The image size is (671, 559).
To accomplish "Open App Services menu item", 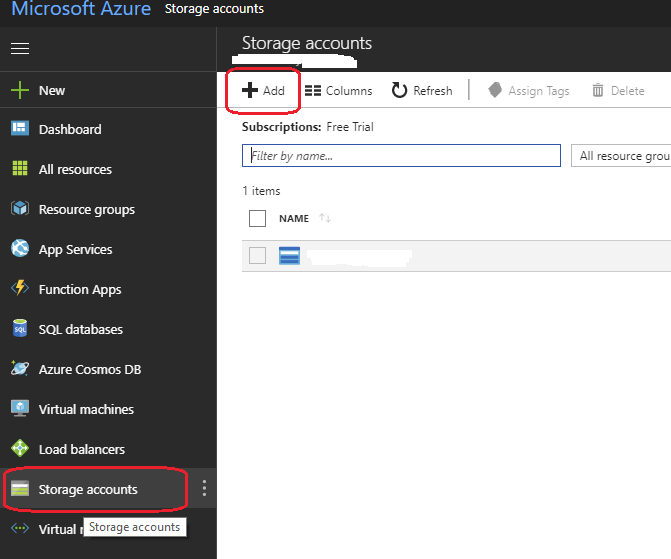I will tap(76, 250).
